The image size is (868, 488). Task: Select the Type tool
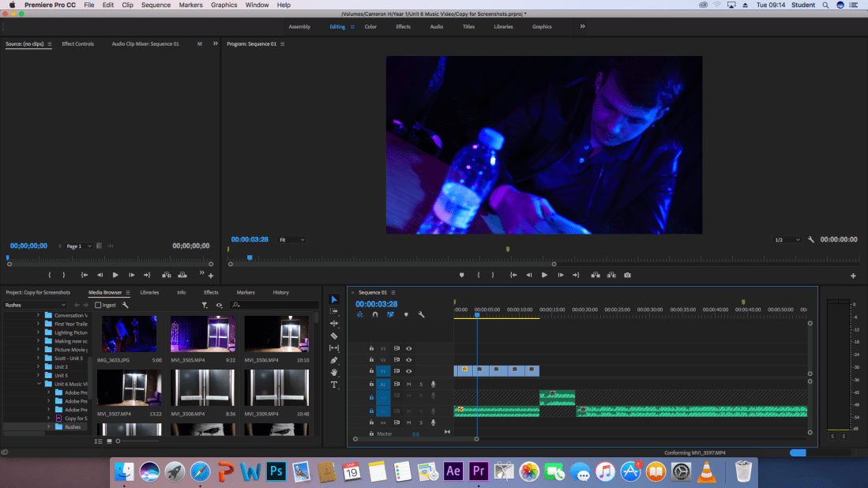[x=334, y=385]
